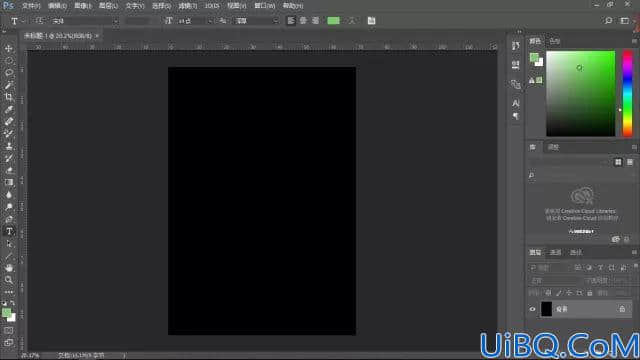Open the workspace switcher icon
The image size is (640, 360).
pyautogui.click(x=624, y=21)
